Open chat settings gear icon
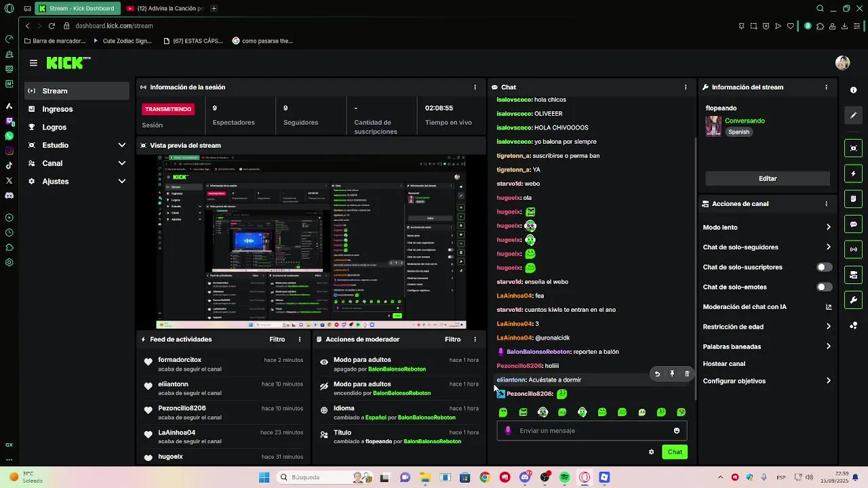Image resolution: width=868 pixels, height=488 pixels. 651,452
